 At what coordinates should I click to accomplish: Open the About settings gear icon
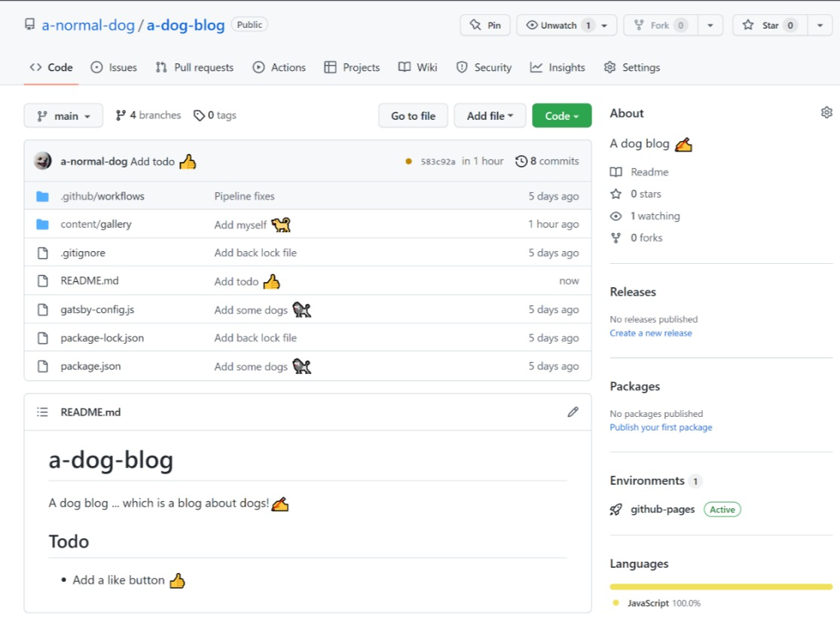[826, 112]
